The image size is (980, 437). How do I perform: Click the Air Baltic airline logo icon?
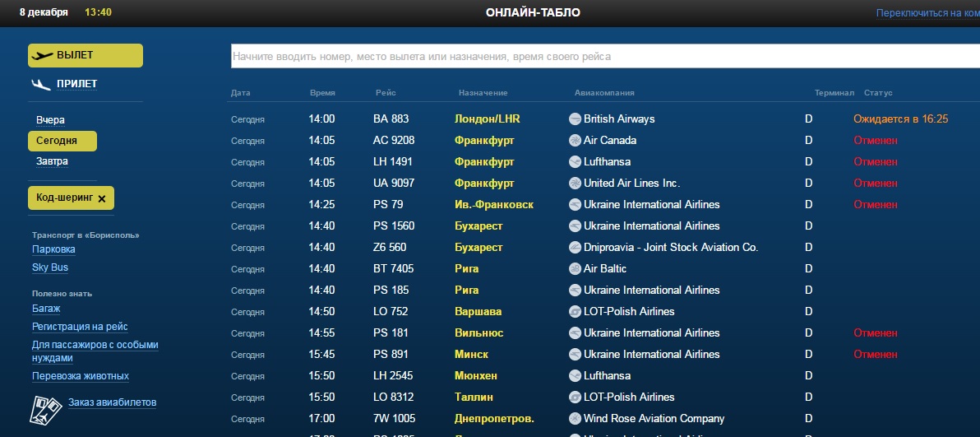[x=575, y=269]
